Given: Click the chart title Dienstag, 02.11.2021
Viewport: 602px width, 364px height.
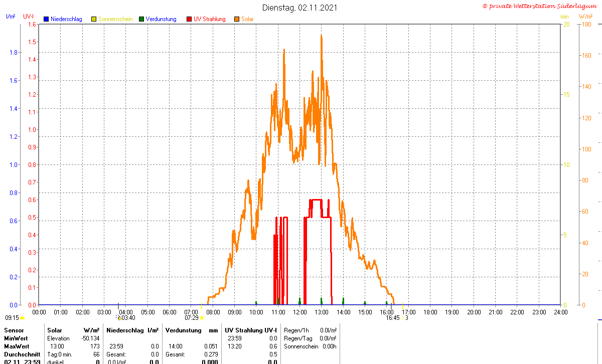Looking at the screenshot, I should (300, 8).
